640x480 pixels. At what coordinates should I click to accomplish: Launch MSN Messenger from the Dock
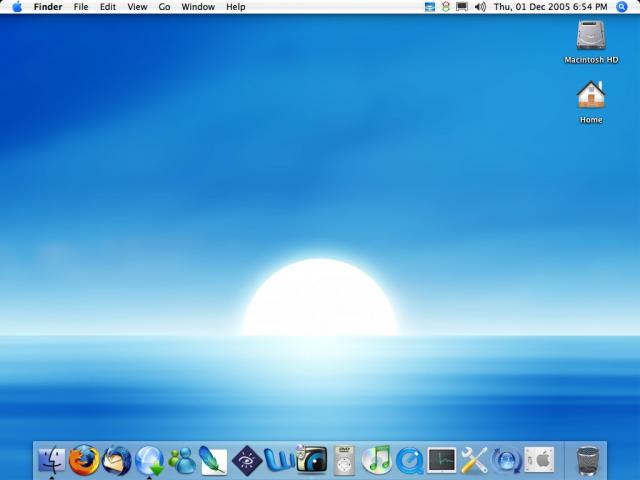[182, 461]
